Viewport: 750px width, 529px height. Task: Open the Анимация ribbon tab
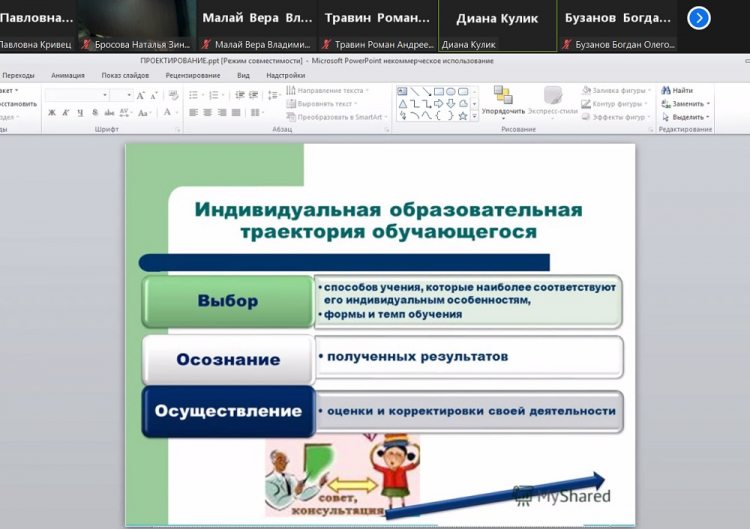68,75
